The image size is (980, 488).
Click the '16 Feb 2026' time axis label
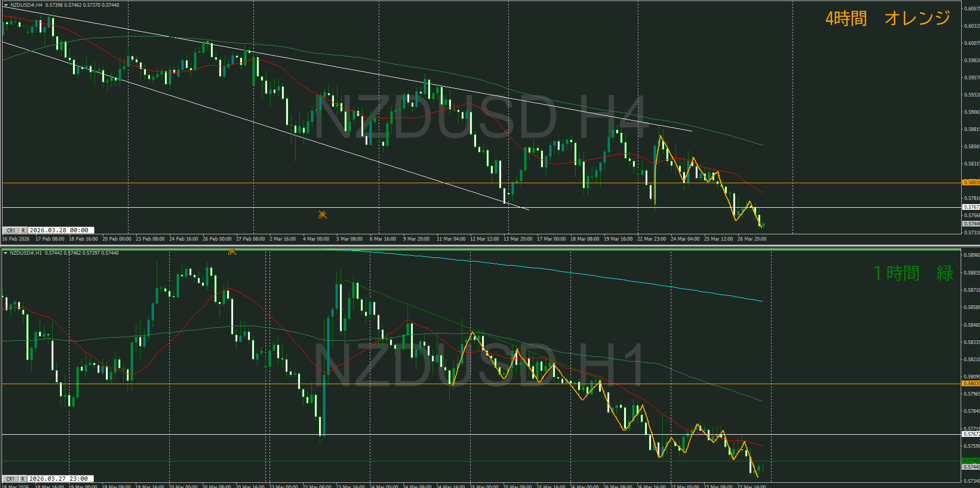(16, 239)
